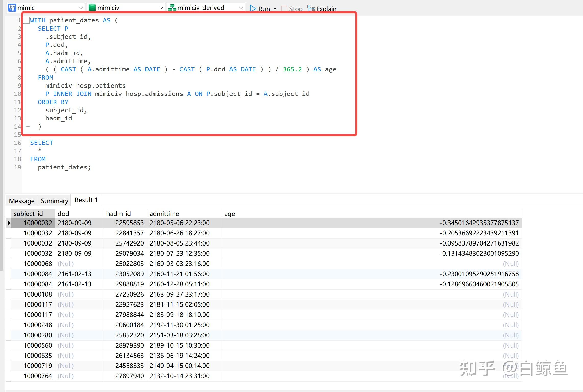Image resolution: width=583 pixels, height=392 pixels.
Task: Expand the mimiciv database dropdown
Action: click(x=161, y=8)
